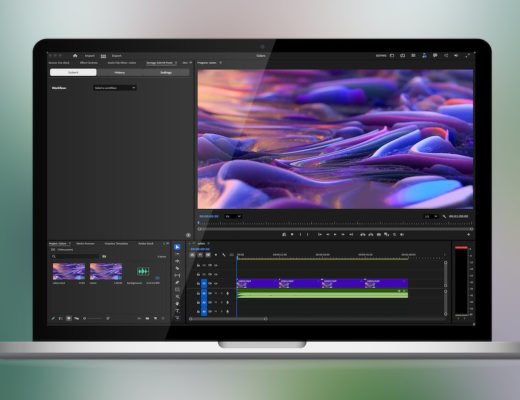Select the audio waveform clip thumbnail
The height and width of the screenshot is (400, 520).
point(143,271)
